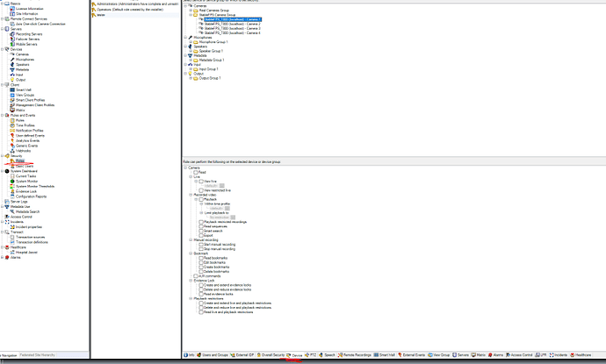The image size is (606, 364).
Task: Click the Microphone Group 1 folder icon
Action: [x=194, y=42]
